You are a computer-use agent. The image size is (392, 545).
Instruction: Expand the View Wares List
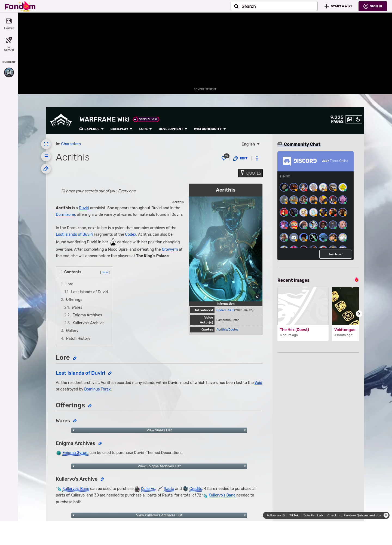point(159,430)
